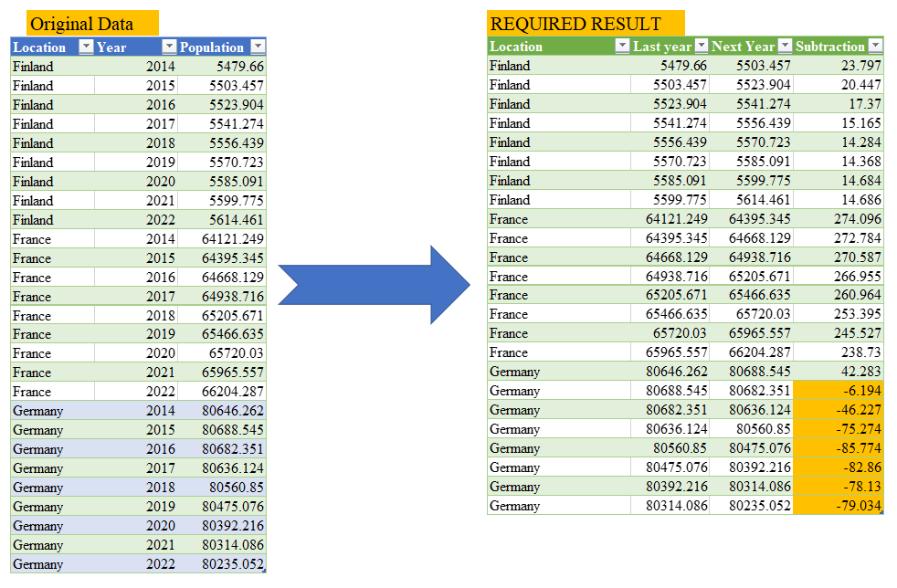The image size is (897, 588).
Task: Open the Year column filter dropdown
Action: coord(169,47)
